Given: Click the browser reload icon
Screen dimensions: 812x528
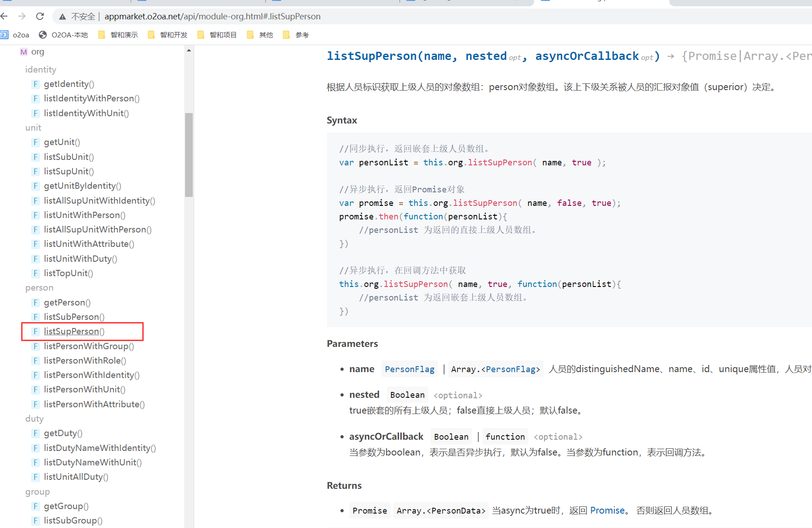Looking at the screenshot, I should 40,17.
